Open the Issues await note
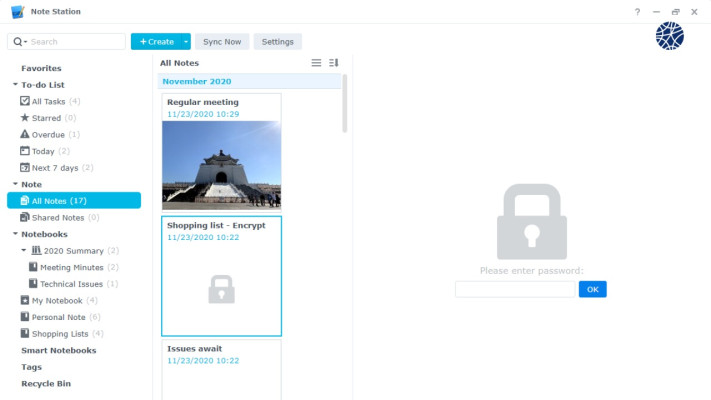The width and height of the screenshot is (711, 400). pyautogui.click(x=221, y=370)
